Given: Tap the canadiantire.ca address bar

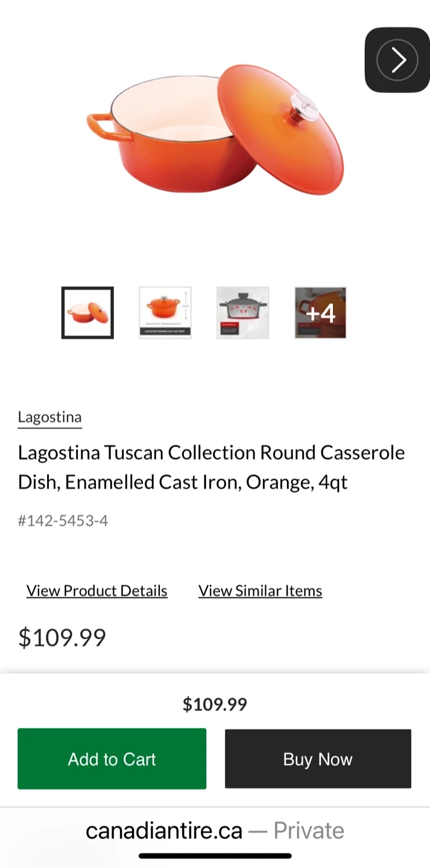Looking at the screenshot, I should [164, 831].
